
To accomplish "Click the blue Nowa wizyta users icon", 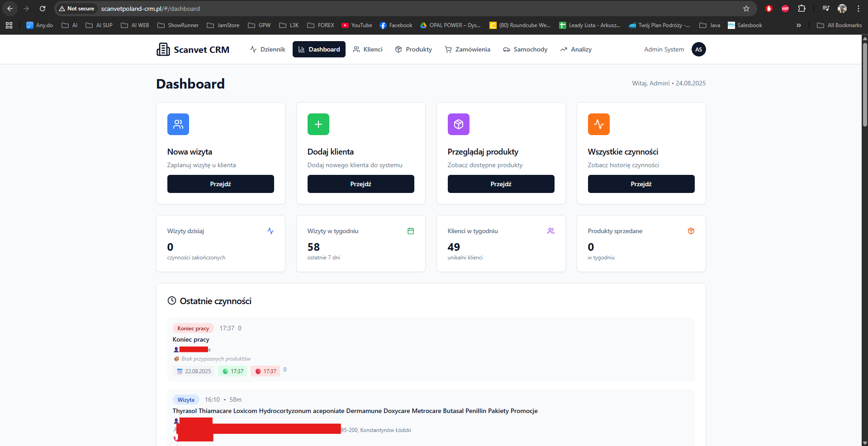I will tap(178, 124).
